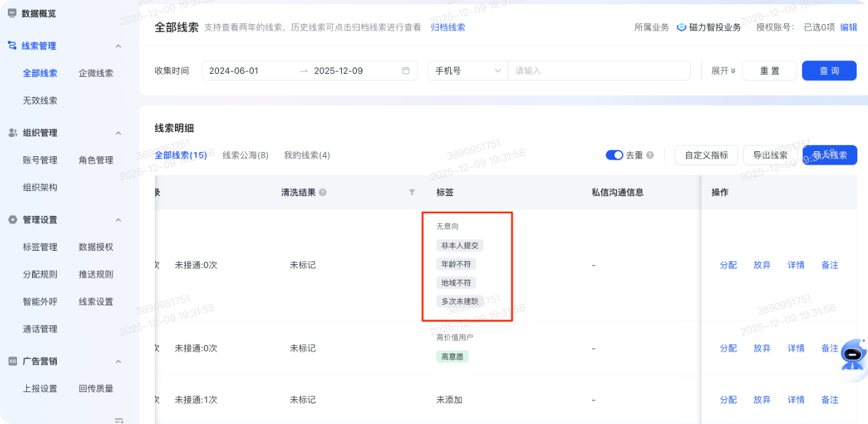Click the 线索管理 section icon
868x424 pixels.
pos(12,45)
